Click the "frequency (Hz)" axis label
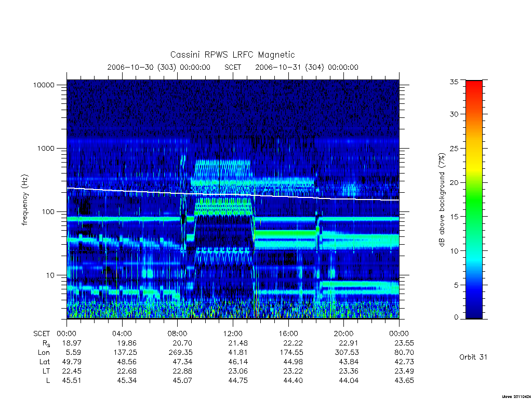 point(25,200)
